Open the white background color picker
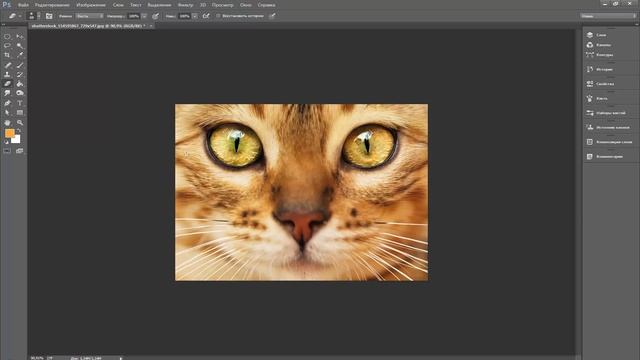The height and width of the screenshot is (360, 640). pyautogui.click(x=17, y=140)
